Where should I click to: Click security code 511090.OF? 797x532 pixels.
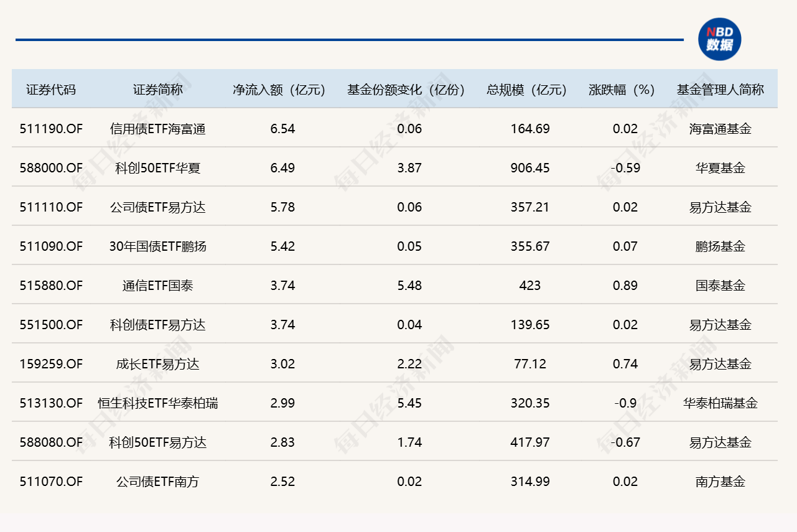[51, 246]
